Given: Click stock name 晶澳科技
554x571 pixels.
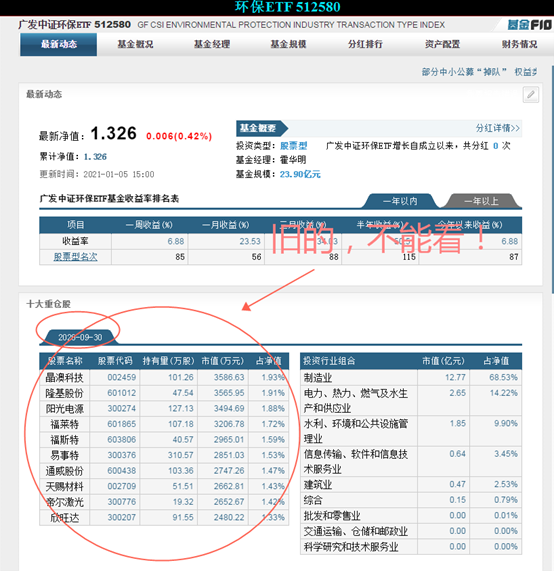Looking at the screenshot, I should [64, 378].
